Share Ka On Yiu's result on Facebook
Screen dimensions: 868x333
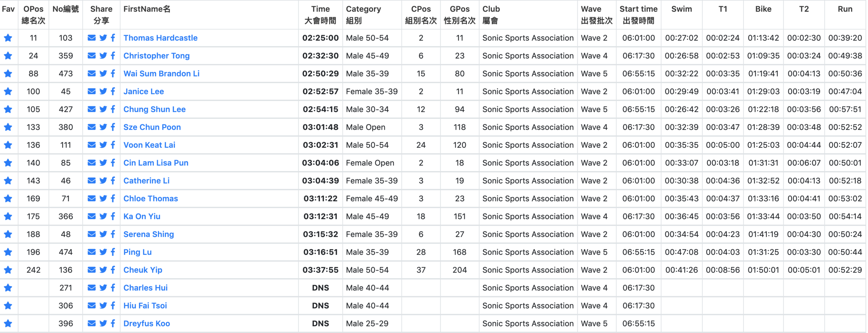click(112, 216)
